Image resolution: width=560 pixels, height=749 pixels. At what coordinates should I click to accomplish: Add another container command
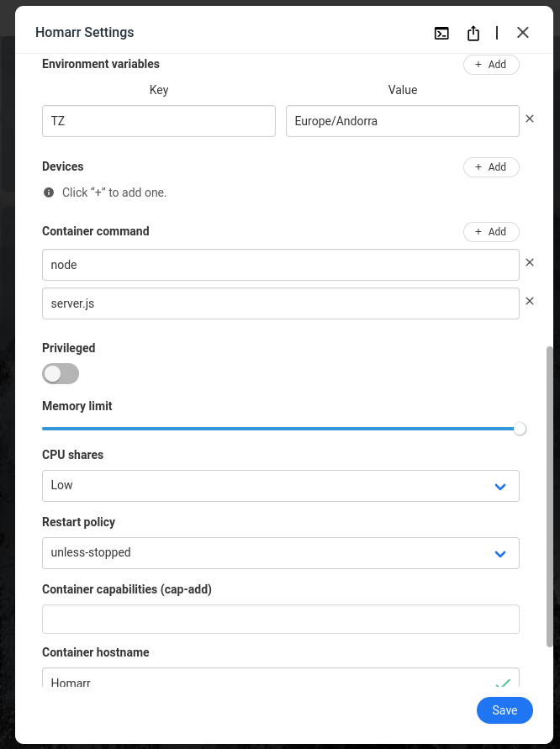pos(491,231)
